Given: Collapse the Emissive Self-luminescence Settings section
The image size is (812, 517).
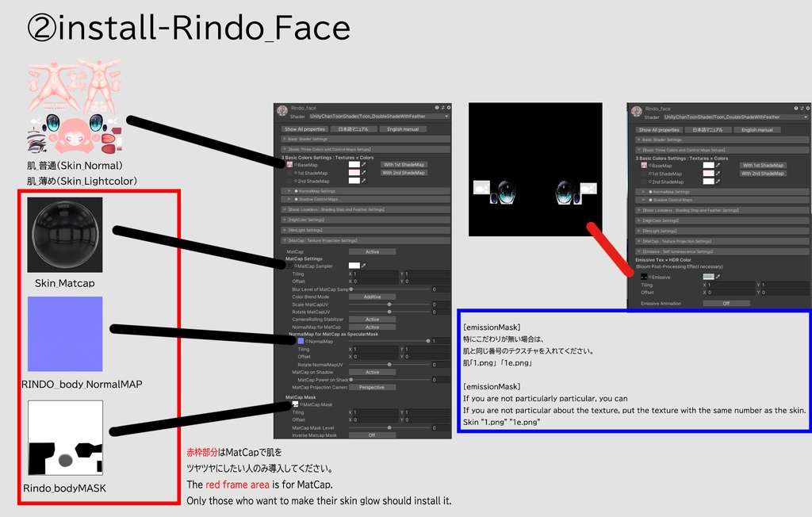Looking at the screenshot, I should (677, 251).
